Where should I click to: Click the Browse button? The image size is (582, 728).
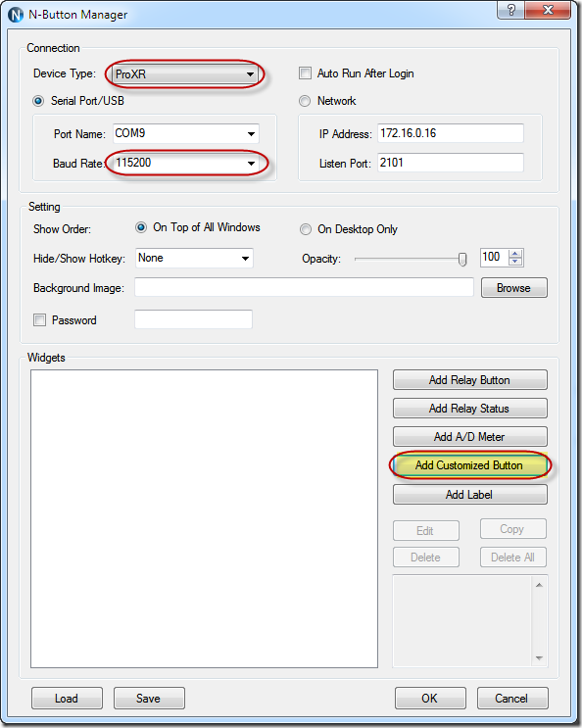coord(513,288)
